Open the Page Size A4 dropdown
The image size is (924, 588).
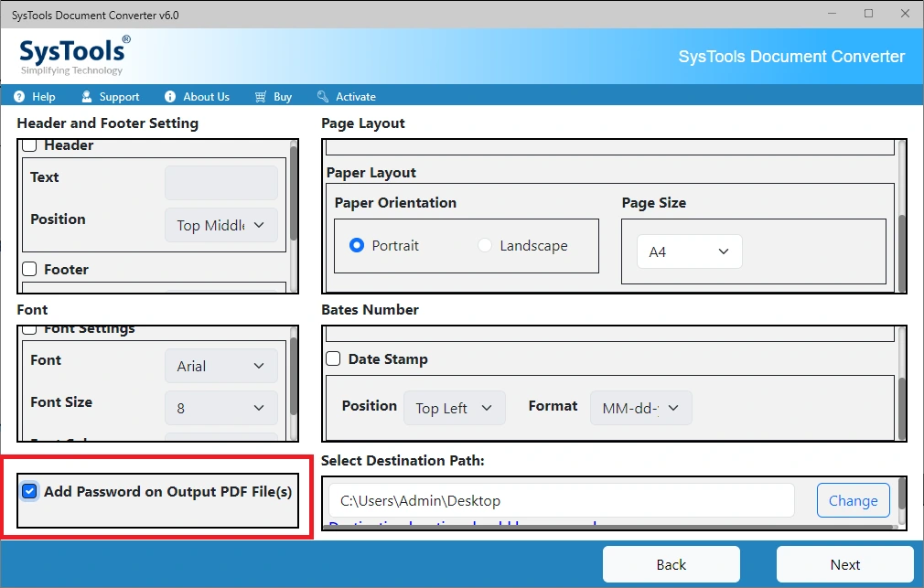tap(690, 251)
